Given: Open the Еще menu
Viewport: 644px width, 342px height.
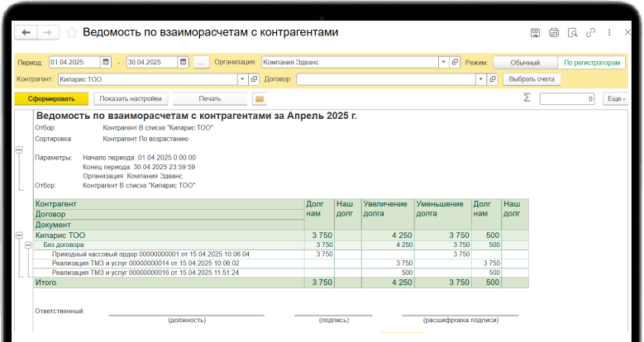Looking at the screenshot, I should click(x=614, y=99).
